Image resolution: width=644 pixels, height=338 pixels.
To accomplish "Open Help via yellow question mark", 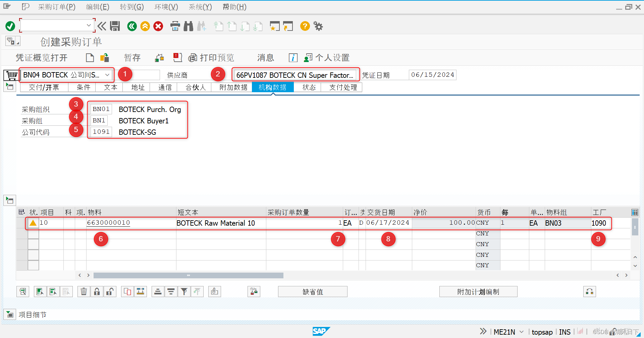I will pyautogui.click(x=305, y=26).
